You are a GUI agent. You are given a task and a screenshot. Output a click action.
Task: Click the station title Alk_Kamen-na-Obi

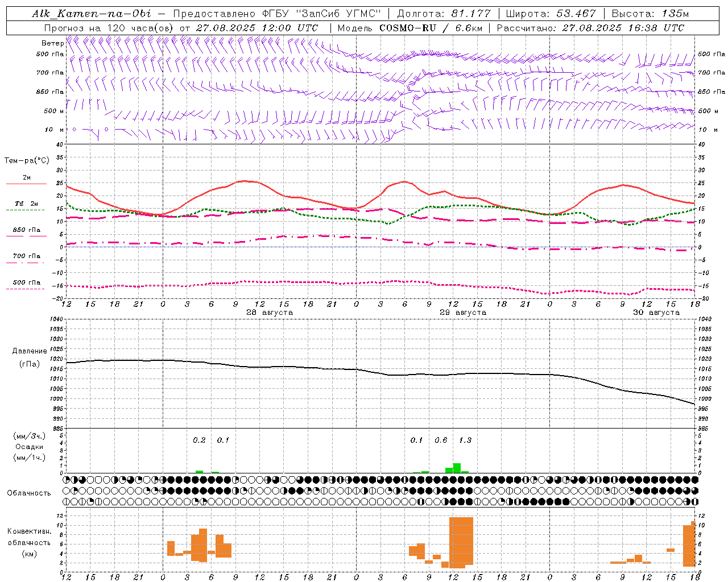coord(92,14)
